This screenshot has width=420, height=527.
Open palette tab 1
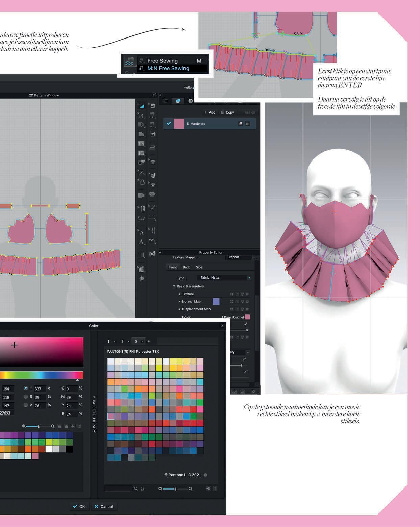point(108,341)
